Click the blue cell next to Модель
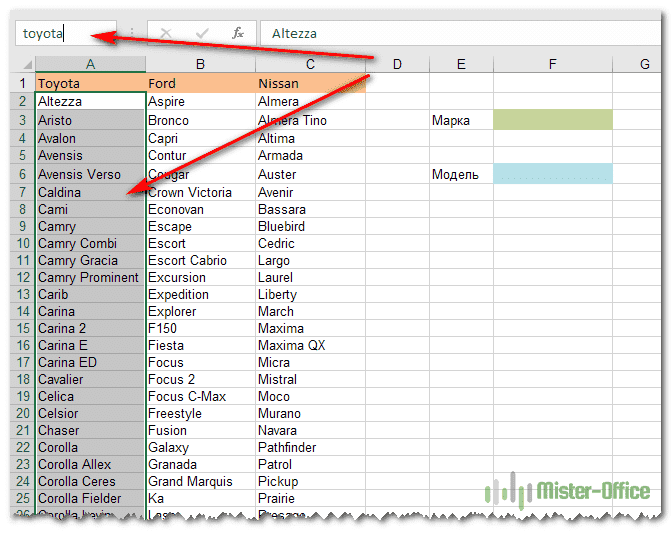Screen dimensions: 672x537 click(x=552, y=174)
